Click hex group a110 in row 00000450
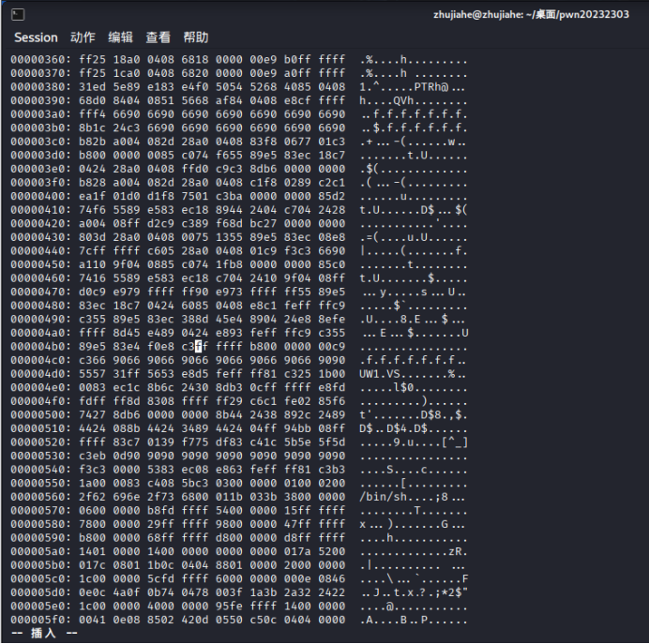Viewport: 649px width, 644px height. click(x=93, y=264)
